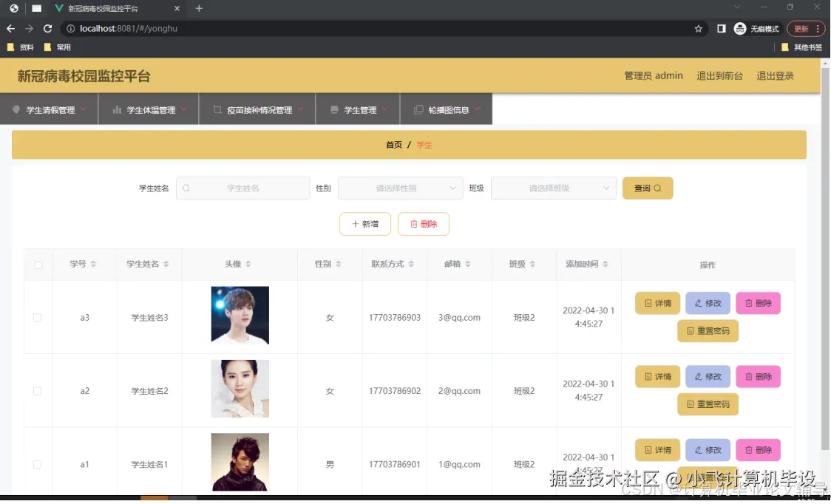Check the checkbox for row a2
This screenshot has height=504, width=831.
pos(37,391)
